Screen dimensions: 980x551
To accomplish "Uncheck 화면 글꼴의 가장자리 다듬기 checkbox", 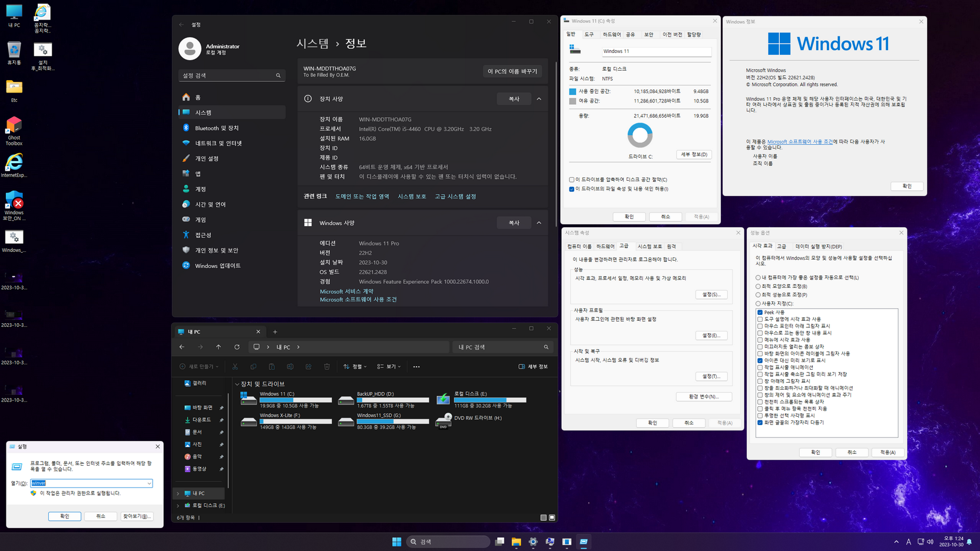I will [760, 423].
